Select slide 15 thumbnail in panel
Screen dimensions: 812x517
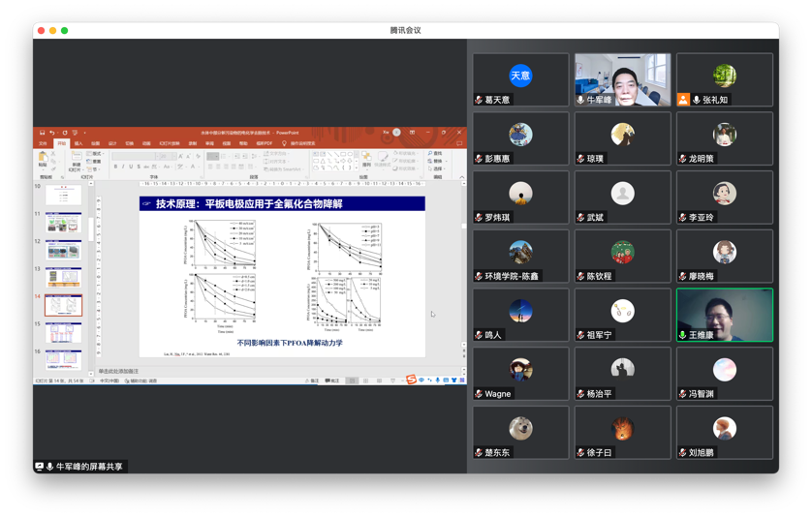click(x=63, y=332)
